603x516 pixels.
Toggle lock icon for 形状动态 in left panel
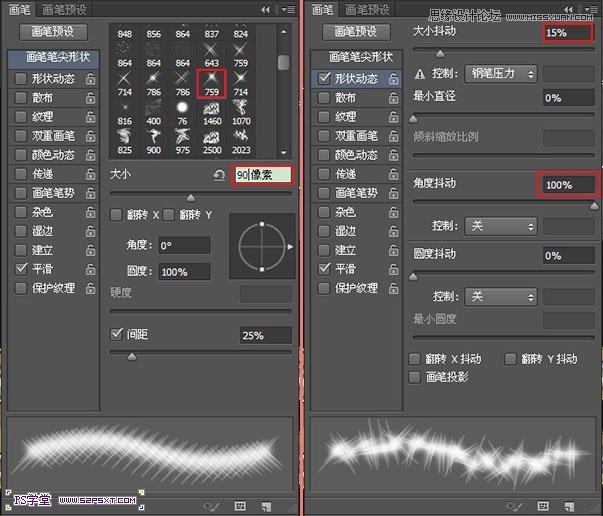coord(90,79)
